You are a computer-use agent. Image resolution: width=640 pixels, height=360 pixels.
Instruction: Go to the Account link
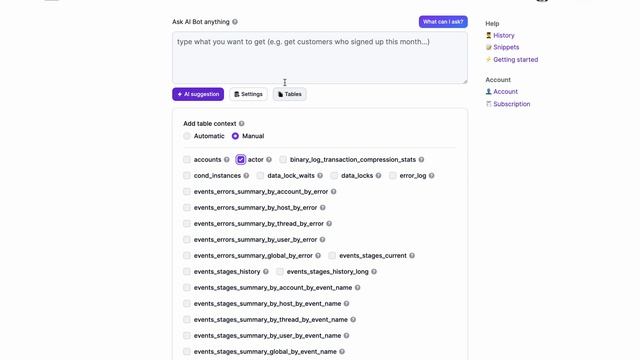505,92
